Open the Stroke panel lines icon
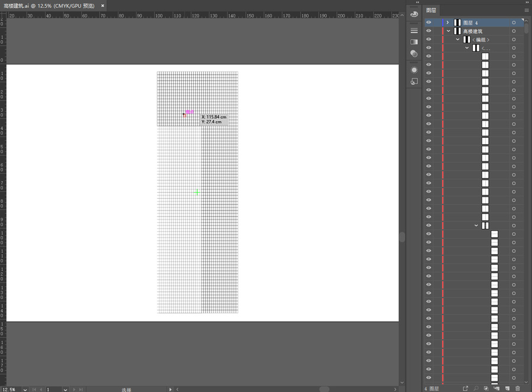Viewport: 532px width, 392px height. (414, 31)
